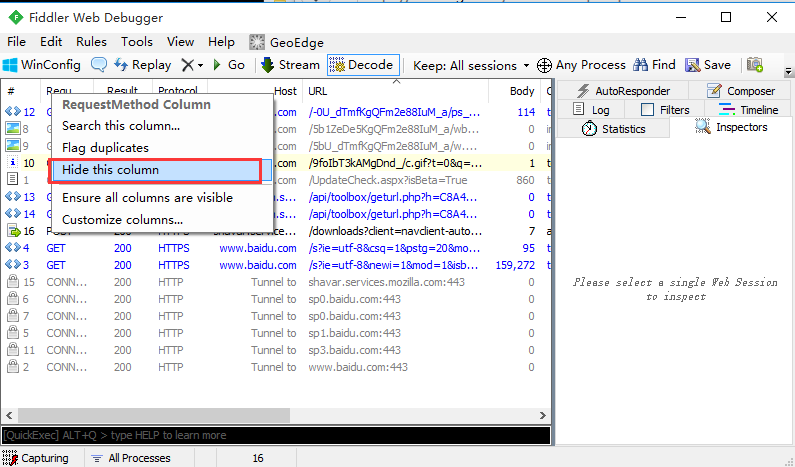Click the image icon of session 9
Viewport: 795px width, 467px height.
(13, 146)
